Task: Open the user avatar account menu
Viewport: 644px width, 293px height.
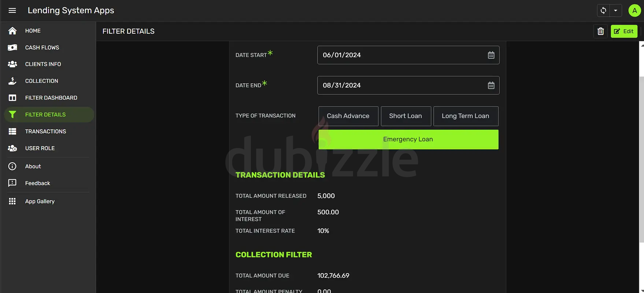Action: [634, 11]
